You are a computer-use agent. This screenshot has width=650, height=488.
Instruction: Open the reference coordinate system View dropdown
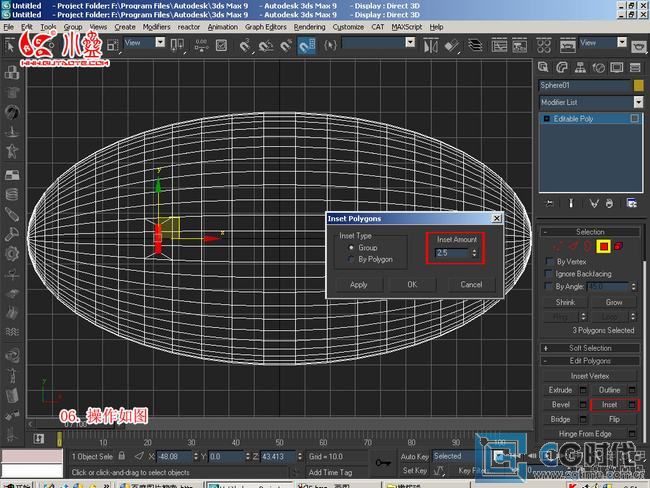coord(160,43)
